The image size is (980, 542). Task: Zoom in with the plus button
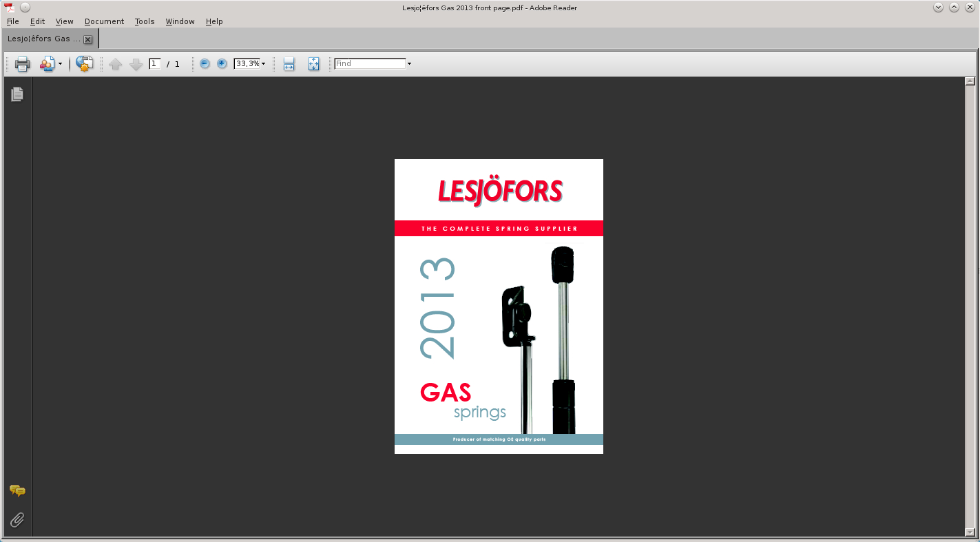point(222,63)
